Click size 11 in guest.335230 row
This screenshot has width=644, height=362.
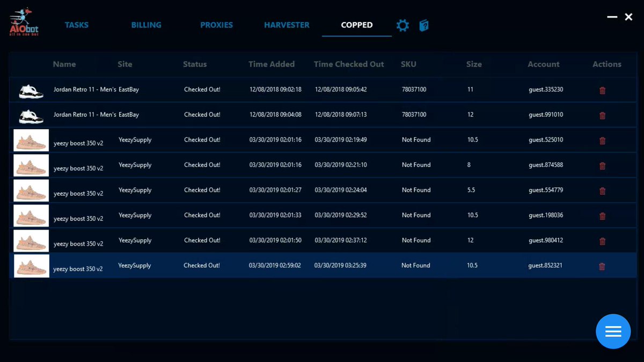[x=471, y=90]
